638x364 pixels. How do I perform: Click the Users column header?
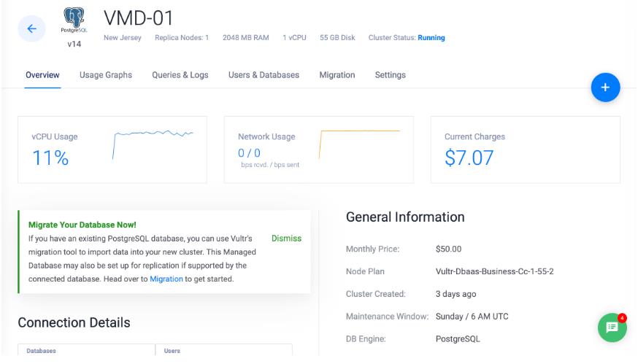click(x=172, y=351)
